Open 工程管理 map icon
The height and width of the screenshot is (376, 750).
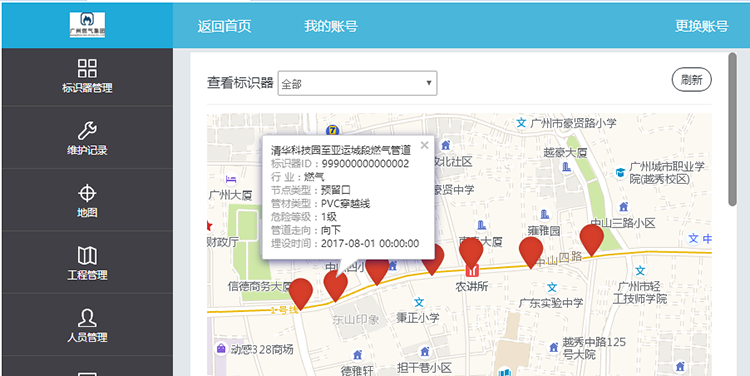click(87, 255)
